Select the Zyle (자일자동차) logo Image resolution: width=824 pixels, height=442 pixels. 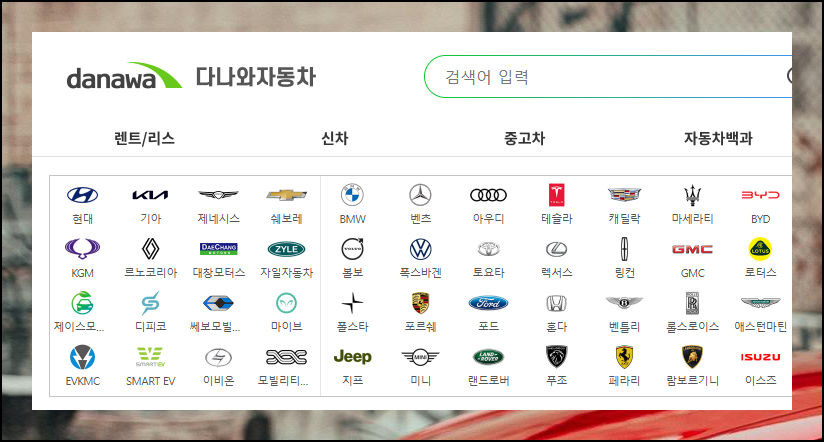coord(286,249)
